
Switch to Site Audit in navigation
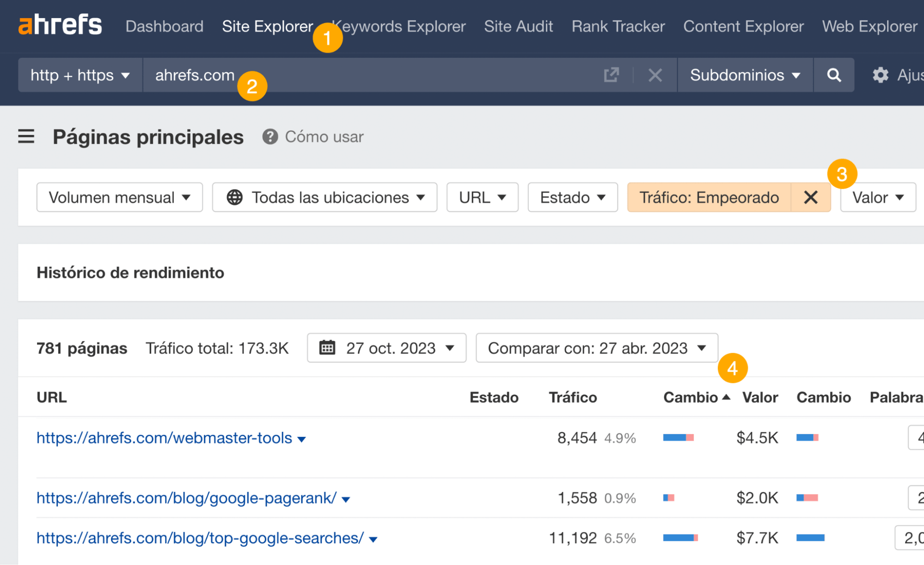coord(518,26)
